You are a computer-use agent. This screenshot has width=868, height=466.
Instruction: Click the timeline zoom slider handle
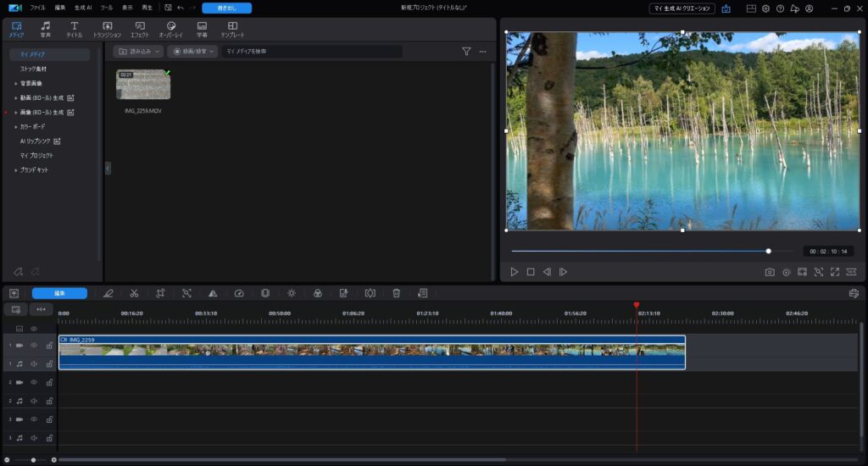tap(33, 460)
